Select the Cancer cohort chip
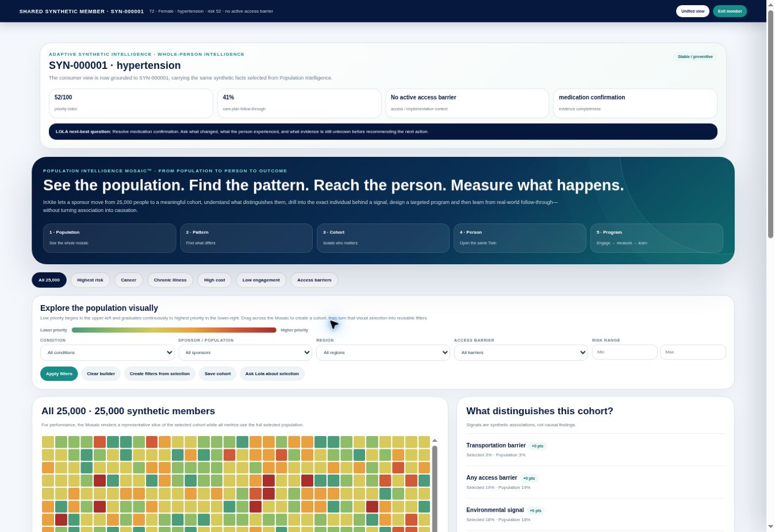This screenshot has width=775, height=532. click(129, 280)
